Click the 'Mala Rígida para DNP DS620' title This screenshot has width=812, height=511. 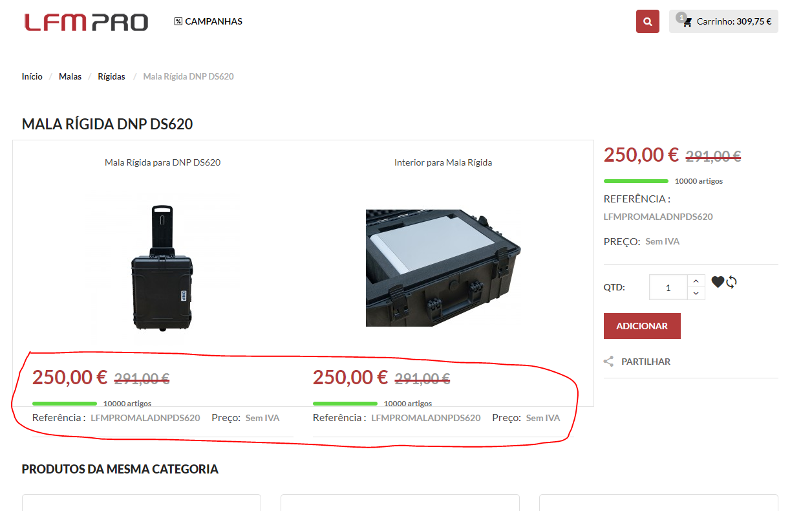(x=162, y=162)
